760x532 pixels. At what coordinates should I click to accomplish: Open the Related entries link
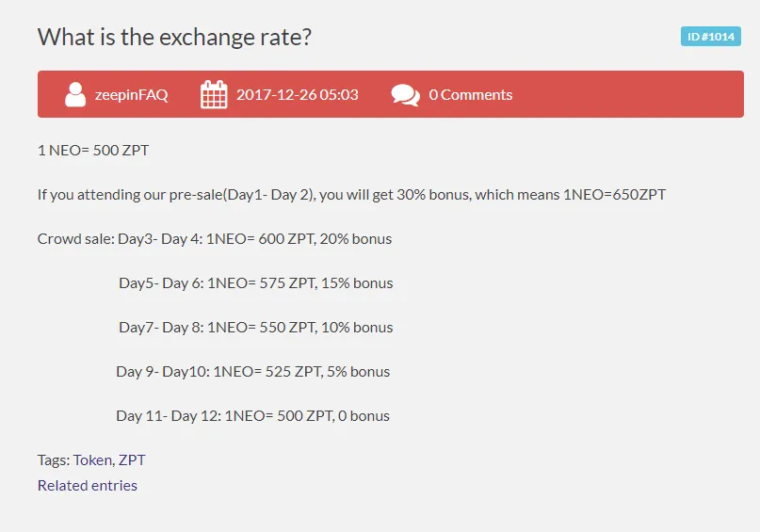[88, 486]
